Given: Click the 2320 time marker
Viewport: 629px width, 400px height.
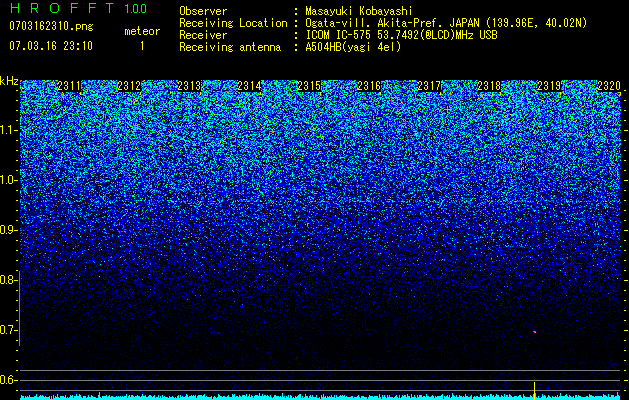Looking at the screenshot, I should coord(609,86).
